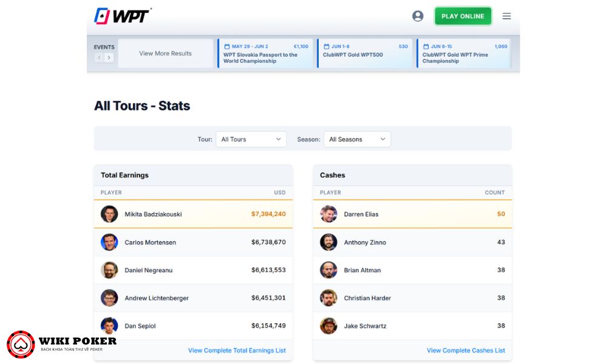Image resolution: width=607 pixels, height=364 pixels.
Task: Select player name Andrew Lichtenberger
Action: [157, 298]
